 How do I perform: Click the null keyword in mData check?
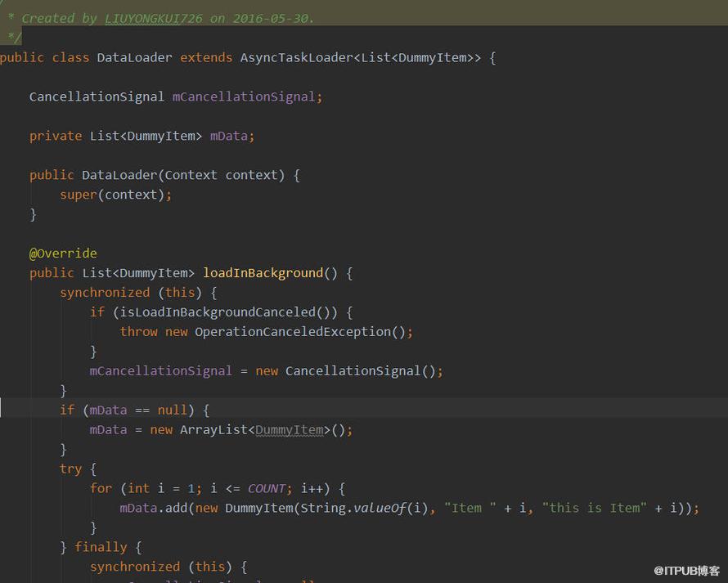[x=173, y=410]
